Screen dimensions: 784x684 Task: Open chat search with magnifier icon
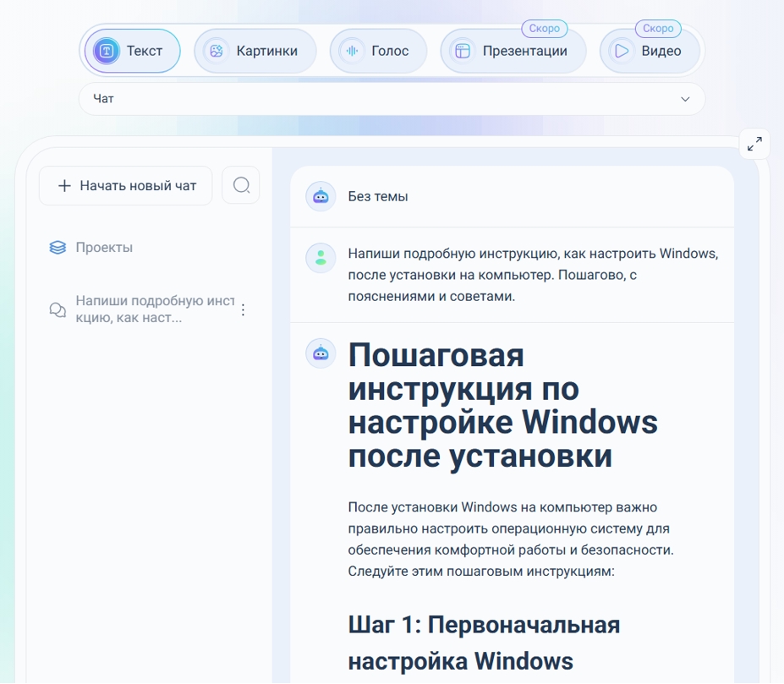click(241, 185)
